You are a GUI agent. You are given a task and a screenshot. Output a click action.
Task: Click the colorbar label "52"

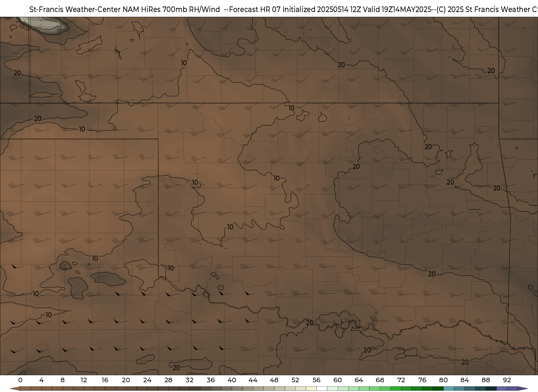(295, 380)
